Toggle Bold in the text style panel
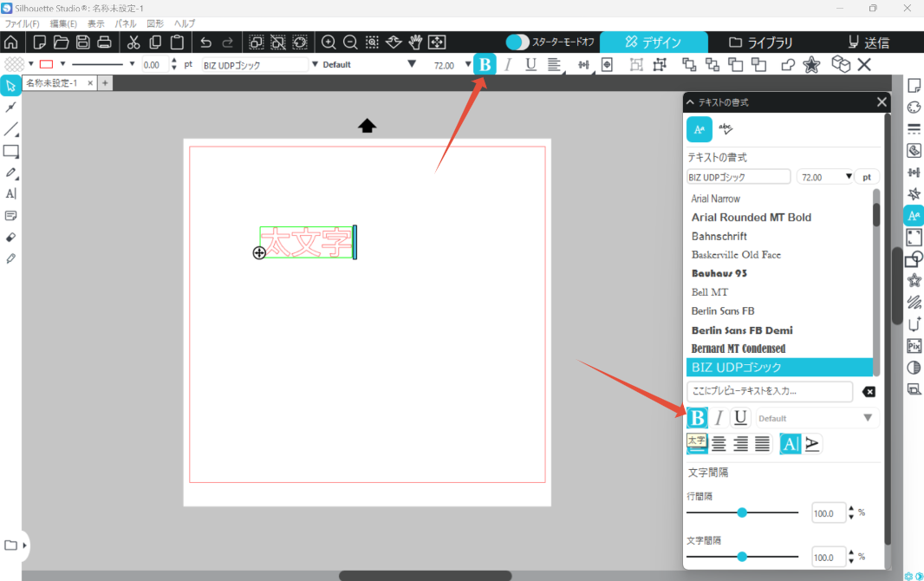 (x=697, y=418)
